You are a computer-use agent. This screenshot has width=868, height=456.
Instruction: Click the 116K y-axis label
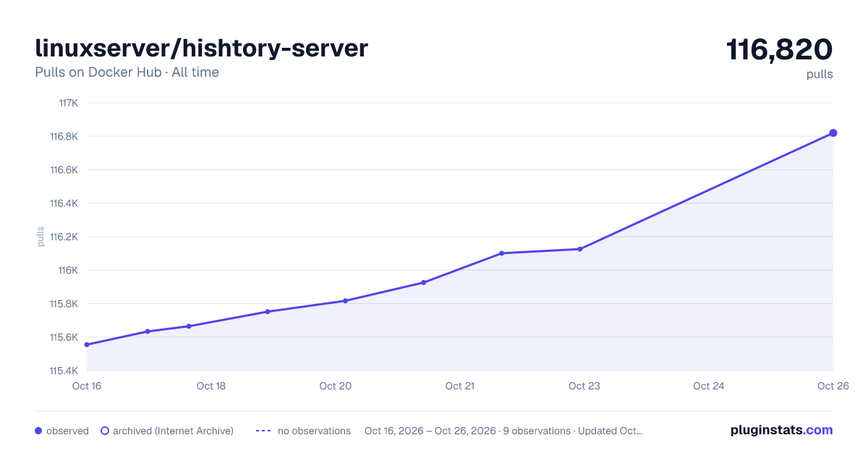tap(68, 270)
